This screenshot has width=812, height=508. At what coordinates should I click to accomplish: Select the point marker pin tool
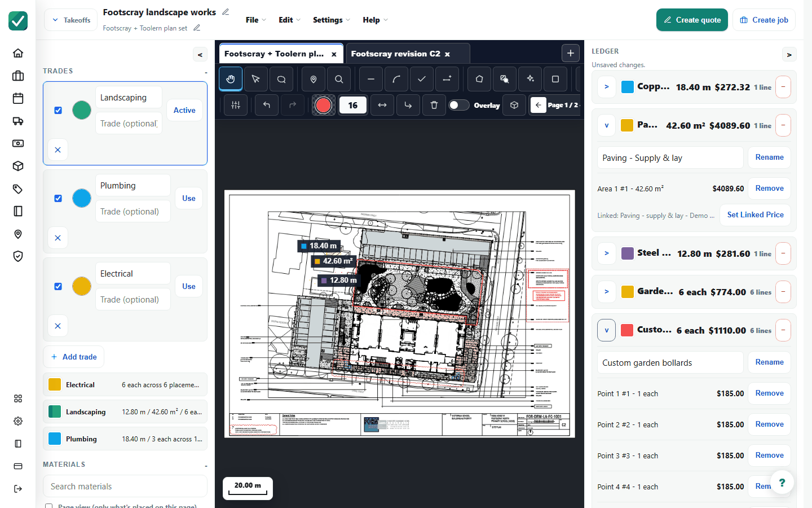point(314,79)
